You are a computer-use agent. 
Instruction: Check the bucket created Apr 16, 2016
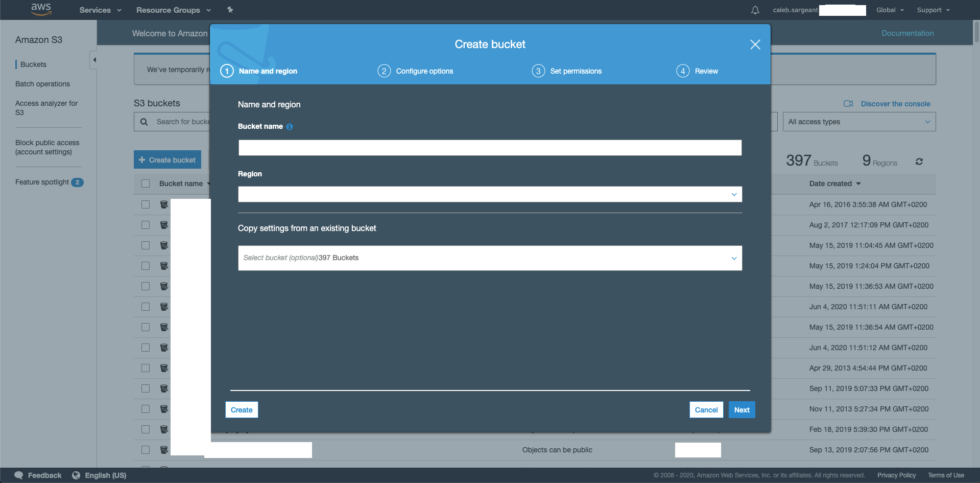146,204
